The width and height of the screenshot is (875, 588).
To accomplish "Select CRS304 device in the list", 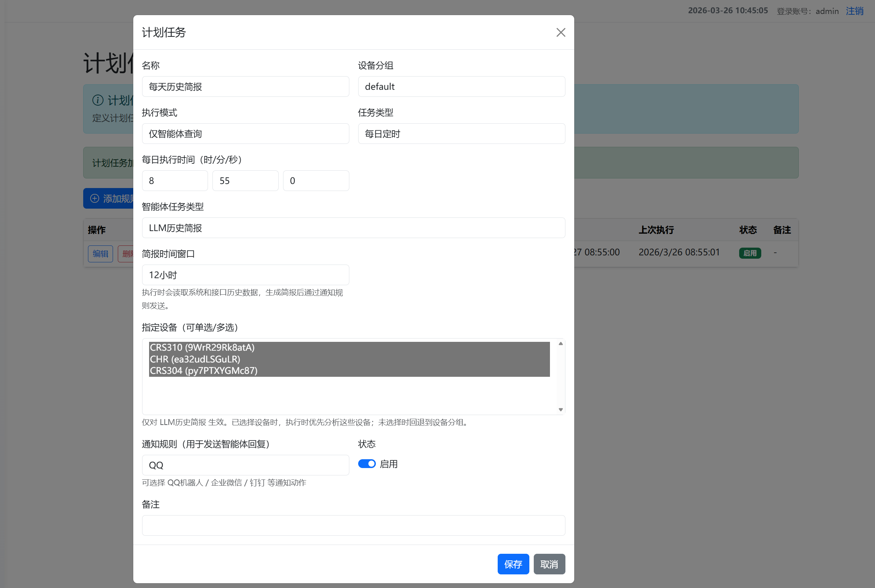I will (203, 371).
